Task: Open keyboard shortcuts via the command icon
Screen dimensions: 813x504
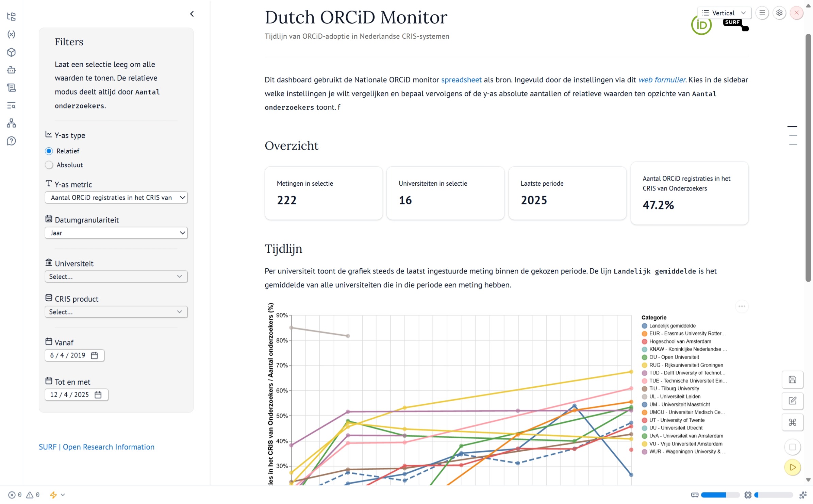Action: (x=793, y=422)
